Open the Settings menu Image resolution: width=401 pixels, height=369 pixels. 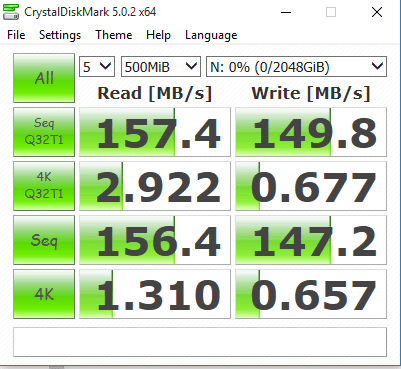point(60,35)
